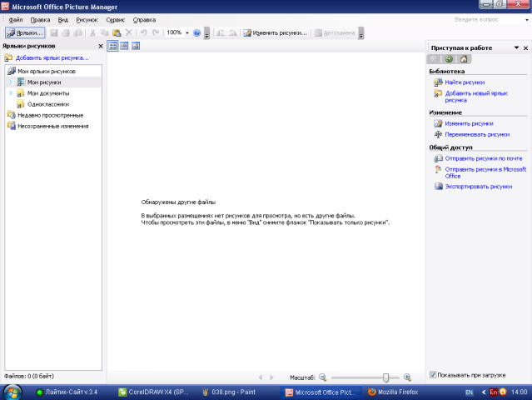
Task: Click the Rotate Left icon
Action: pos(221,33)
